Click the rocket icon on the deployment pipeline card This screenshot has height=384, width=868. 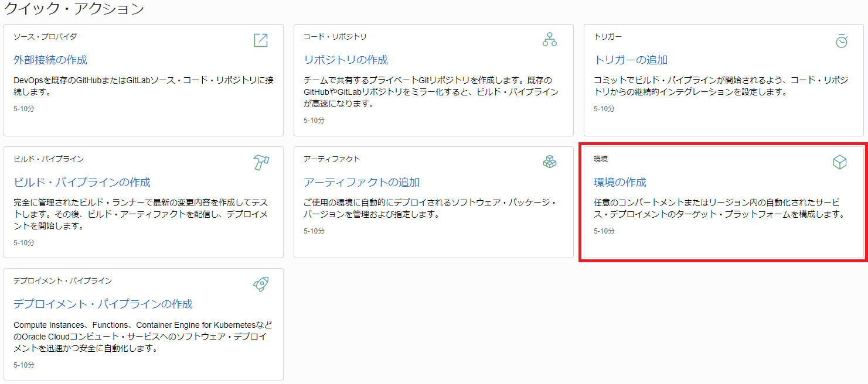point(261,284)
